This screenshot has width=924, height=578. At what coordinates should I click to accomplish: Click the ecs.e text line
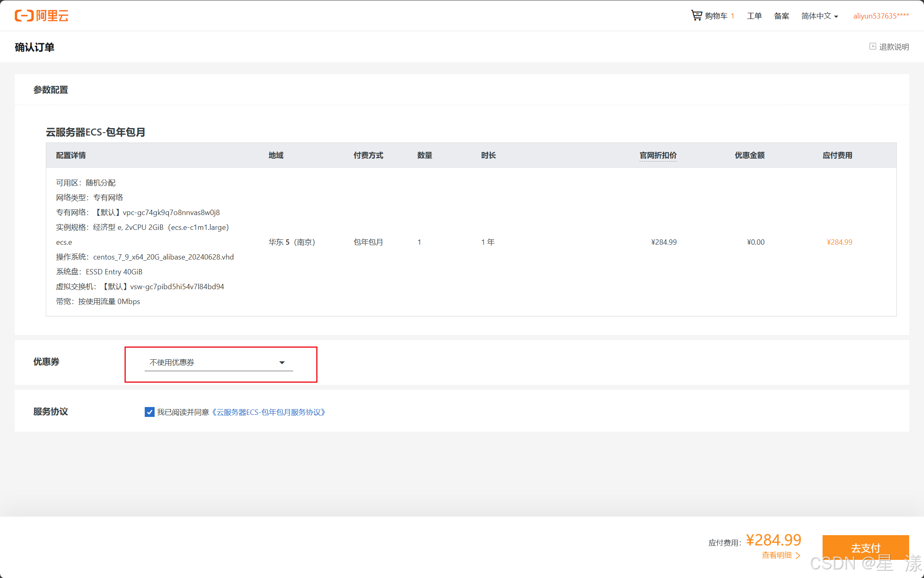(64, 242)
